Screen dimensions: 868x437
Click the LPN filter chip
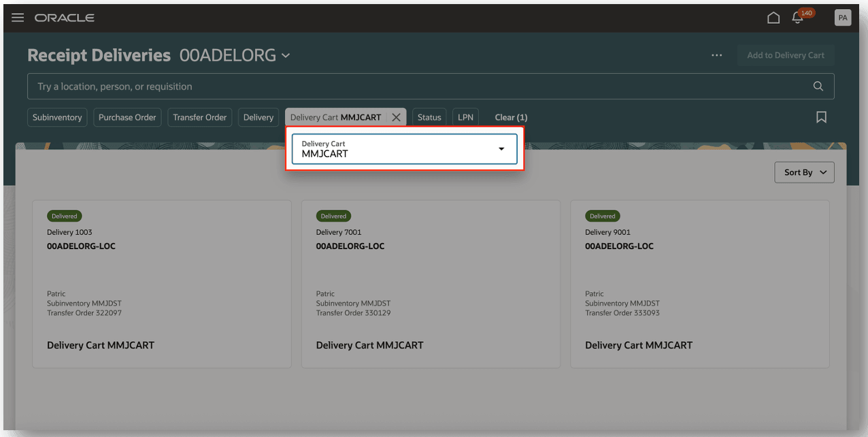465,117
